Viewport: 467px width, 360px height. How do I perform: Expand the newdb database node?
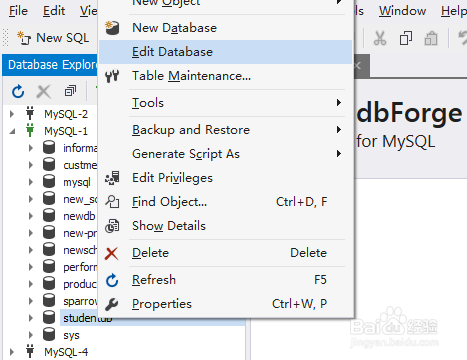(x=31, y=216)
